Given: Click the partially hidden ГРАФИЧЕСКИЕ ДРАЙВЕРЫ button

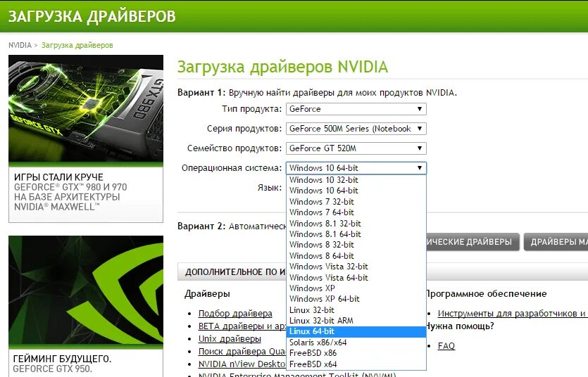Looking at the screenshot, I should pyautogui.click(x=473, y=242).
